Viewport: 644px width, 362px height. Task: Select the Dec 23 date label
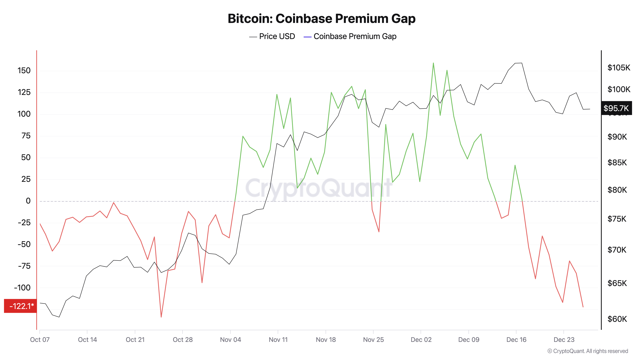[x=564, y=340]
